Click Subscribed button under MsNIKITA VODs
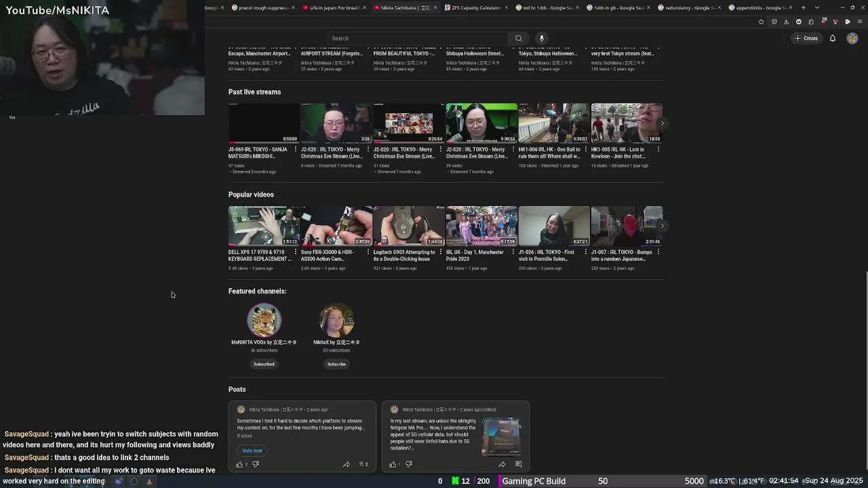Image resolution: width=868 pixels, height=488 pixels. [x=264, y=364]
